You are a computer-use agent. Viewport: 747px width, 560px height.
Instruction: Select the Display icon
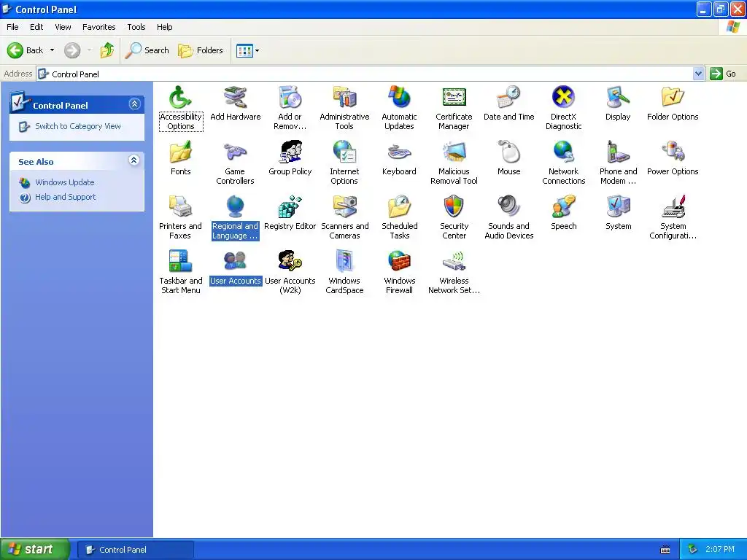click(618, 98)
